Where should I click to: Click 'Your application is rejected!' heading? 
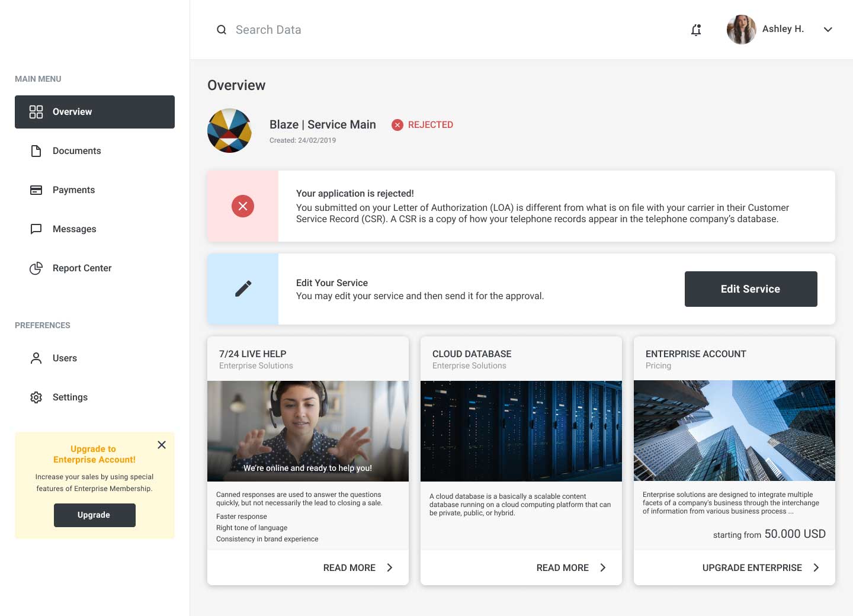[355, 194]
